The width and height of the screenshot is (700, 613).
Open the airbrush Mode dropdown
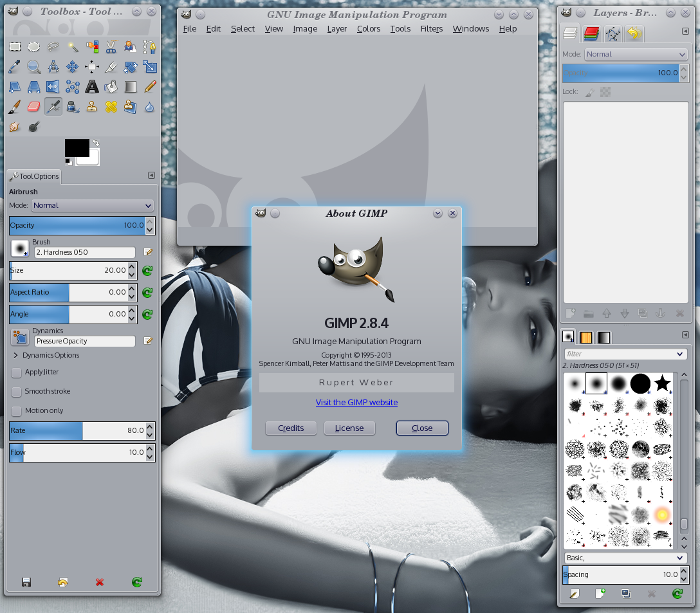point(92,205)
